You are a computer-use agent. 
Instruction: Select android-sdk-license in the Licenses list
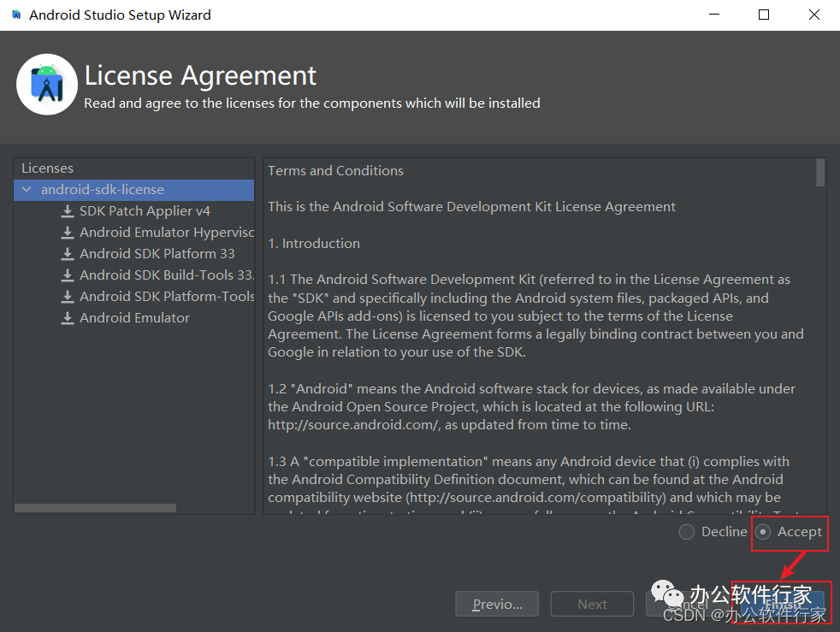(x=103, y=190)
